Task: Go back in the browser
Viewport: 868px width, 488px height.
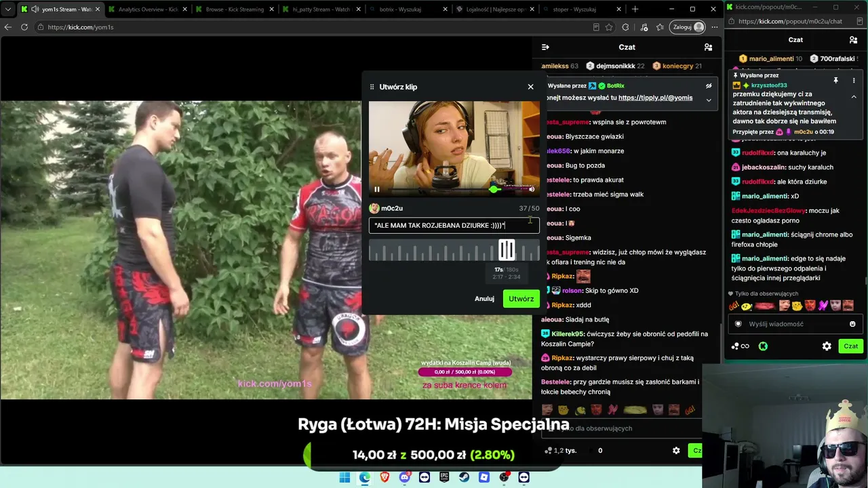Action: pos(8,27)
